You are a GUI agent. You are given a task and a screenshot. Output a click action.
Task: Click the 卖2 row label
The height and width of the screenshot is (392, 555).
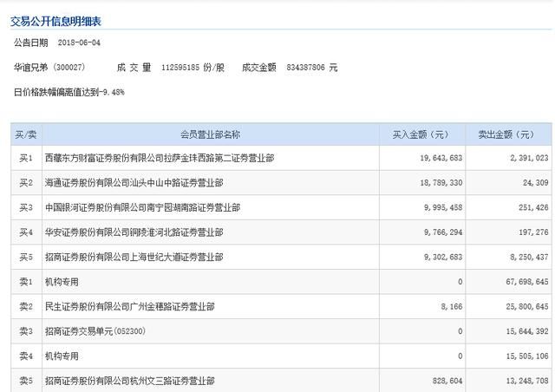[26, 307]
